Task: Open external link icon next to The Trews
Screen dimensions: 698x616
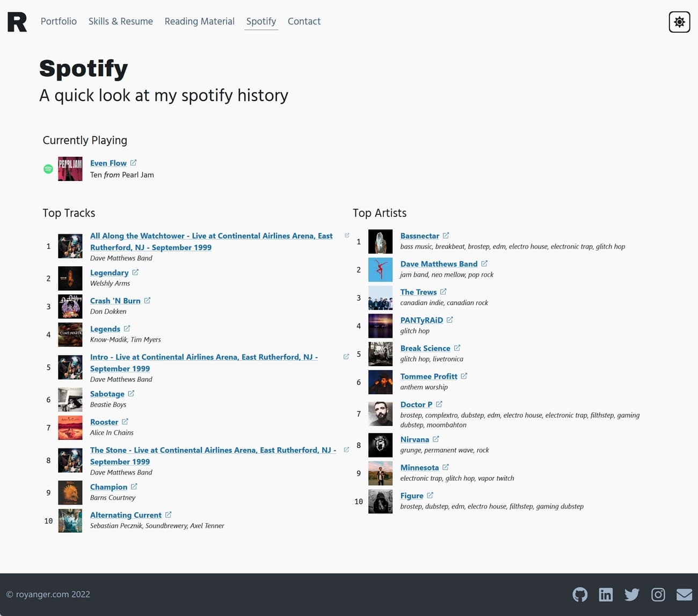Action: 443,292
